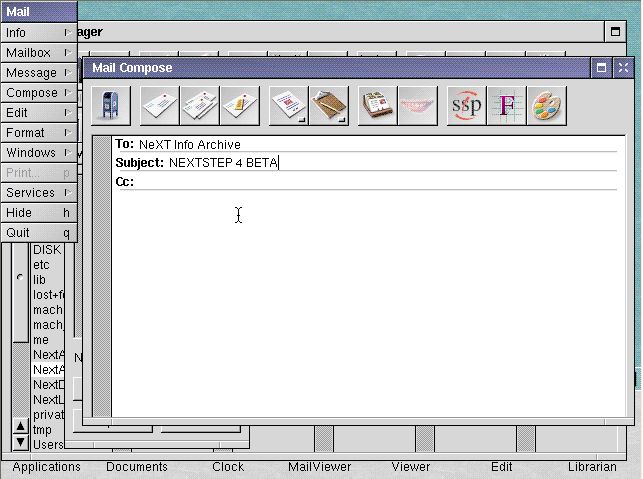Open the Addresses rolodex icon

click(x=377, y=105)
